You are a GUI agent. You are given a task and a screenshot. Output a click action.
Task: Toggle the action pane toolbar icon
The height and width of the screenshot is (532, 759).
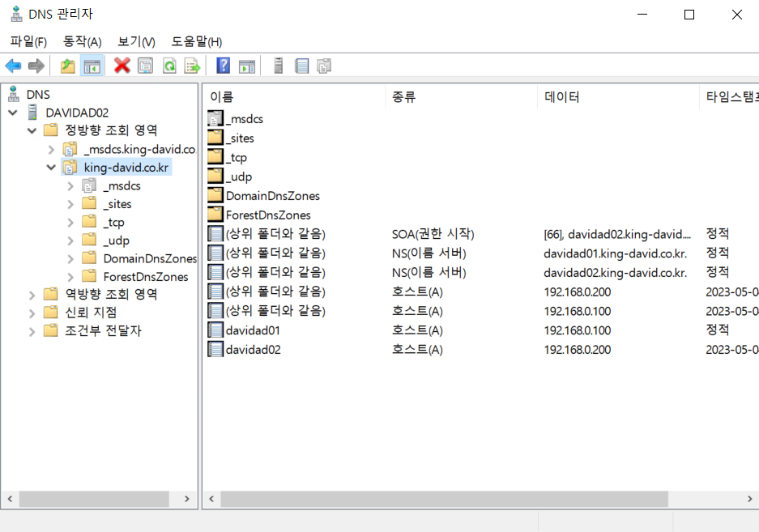click(247, 66)
